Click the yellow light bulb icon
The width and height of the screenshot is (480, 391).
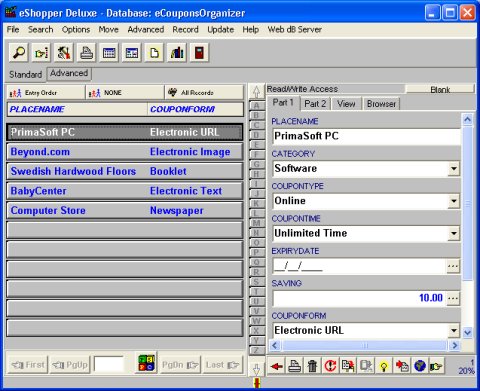(384, 366)
